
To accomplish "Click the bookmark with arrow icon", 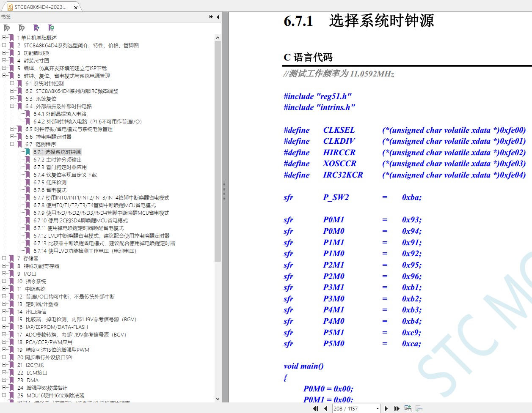I will (x=36, y=28).
